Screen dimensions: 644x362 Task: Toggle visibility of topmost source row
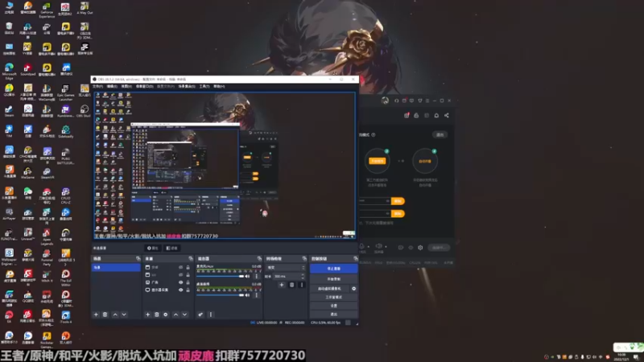[180, 267]
